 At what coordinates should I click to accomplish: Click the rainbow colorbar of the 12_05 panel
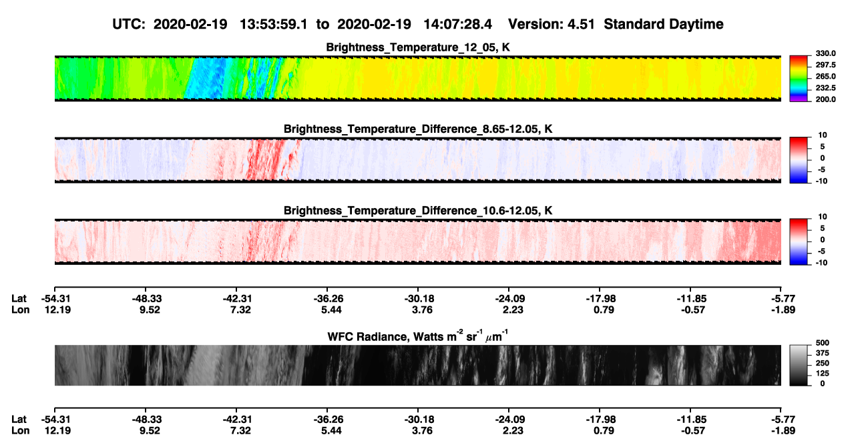[799, 78]
